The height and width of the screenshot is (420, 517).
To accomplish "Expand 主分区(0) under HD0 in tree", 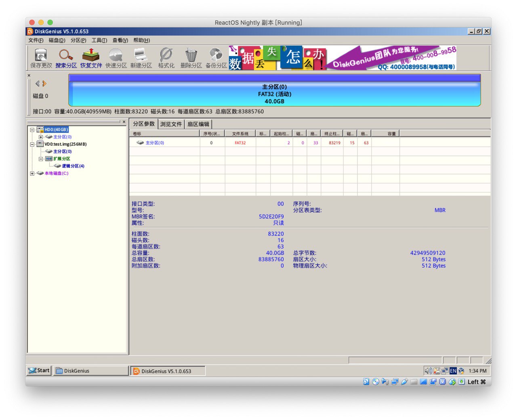I will 40,137.
